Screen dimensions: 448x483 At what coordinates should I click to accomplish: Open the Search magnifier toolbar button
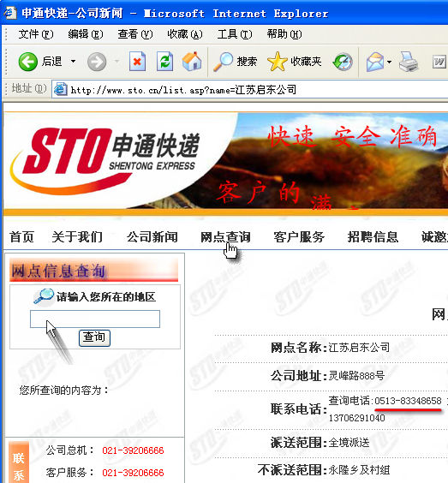pos(236,62)
